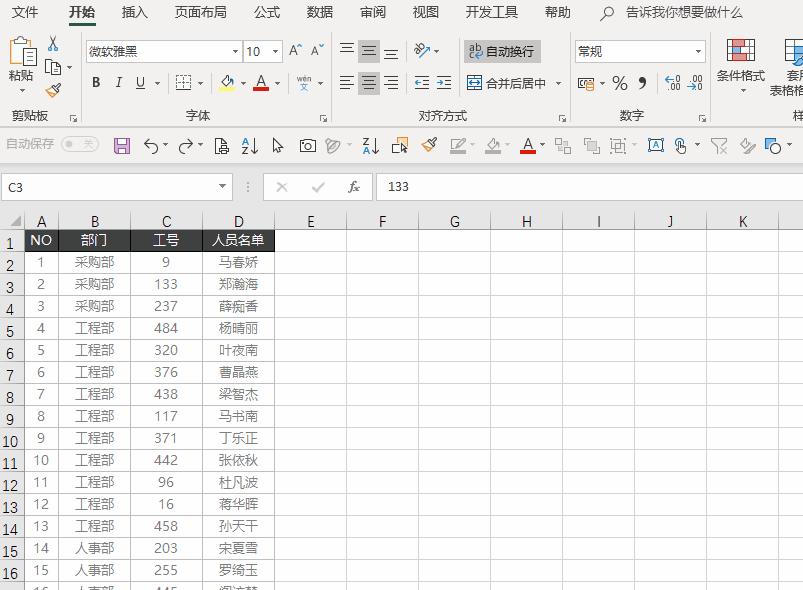Switch to the 插入 ribbon tab
This screenshot has height=590, width=803.
click(134, 13)
